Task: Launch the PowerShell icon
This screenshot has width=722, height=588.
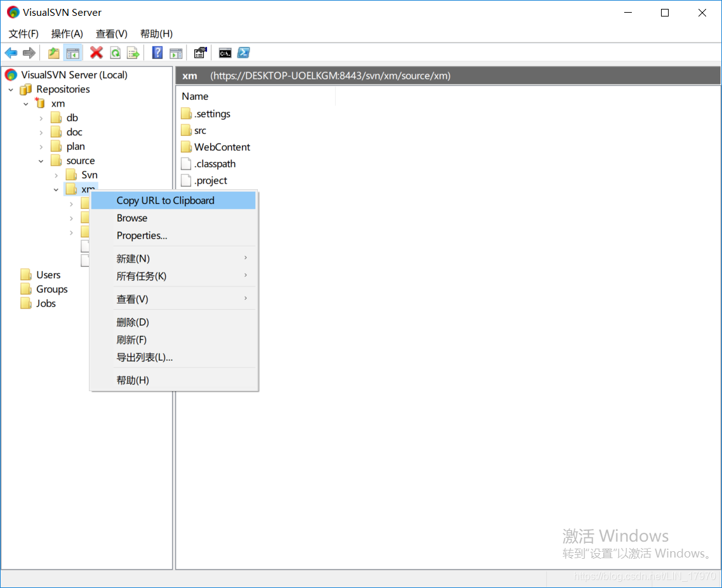Action: click(x=244, y=53)
